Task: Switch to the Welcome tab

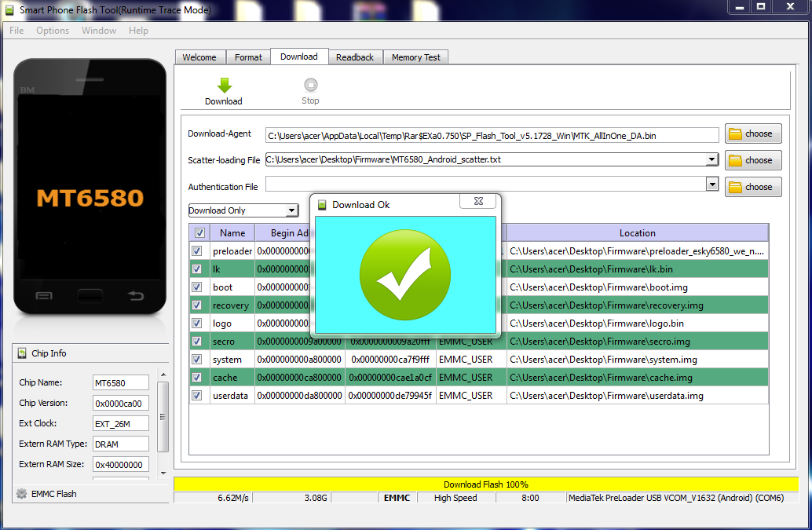Action: tap(199, 57)
